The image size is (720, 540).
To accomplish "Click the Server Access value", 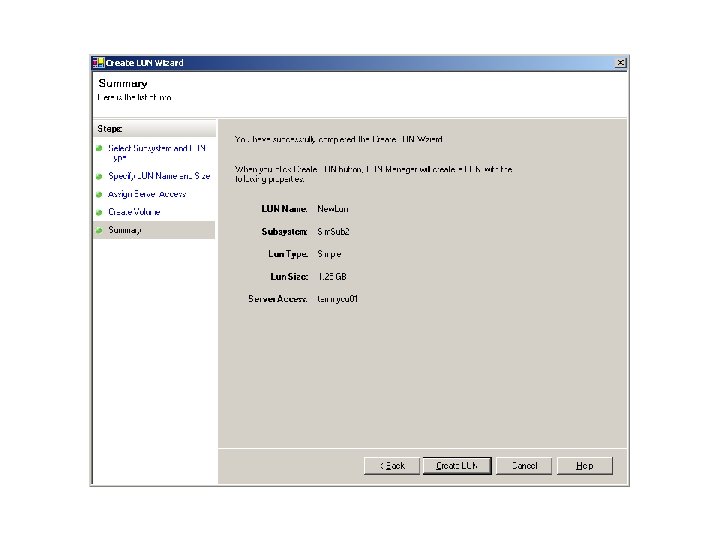I will pos(338,299).
